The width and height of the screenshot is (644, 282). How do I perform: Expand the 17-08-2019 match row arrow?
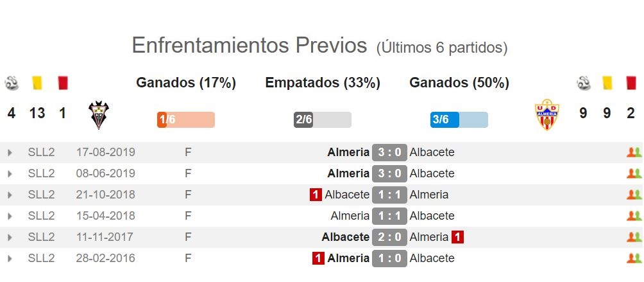tap(10, 153)
